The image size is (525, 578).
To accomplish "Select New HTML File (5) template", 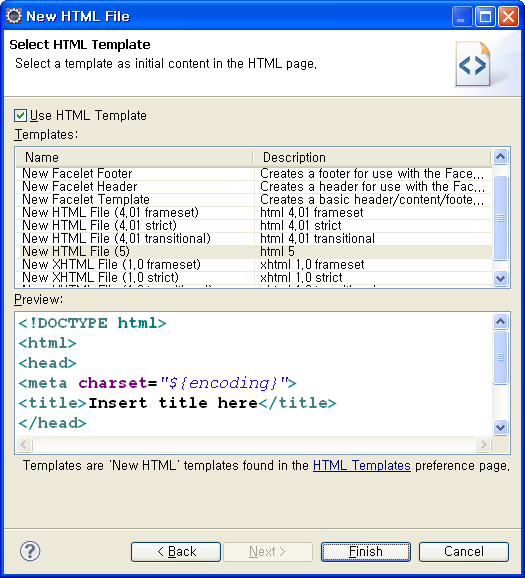I will point(254,251).
